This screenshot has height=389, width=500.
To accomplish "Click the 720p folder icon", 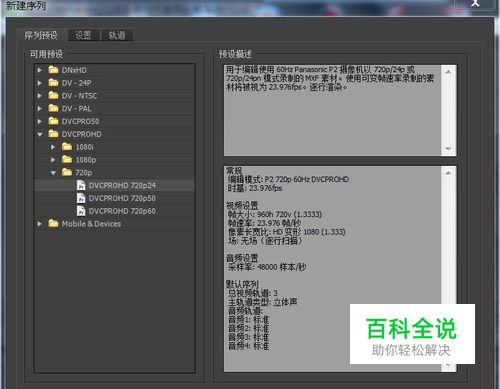I will click(67, 172).
